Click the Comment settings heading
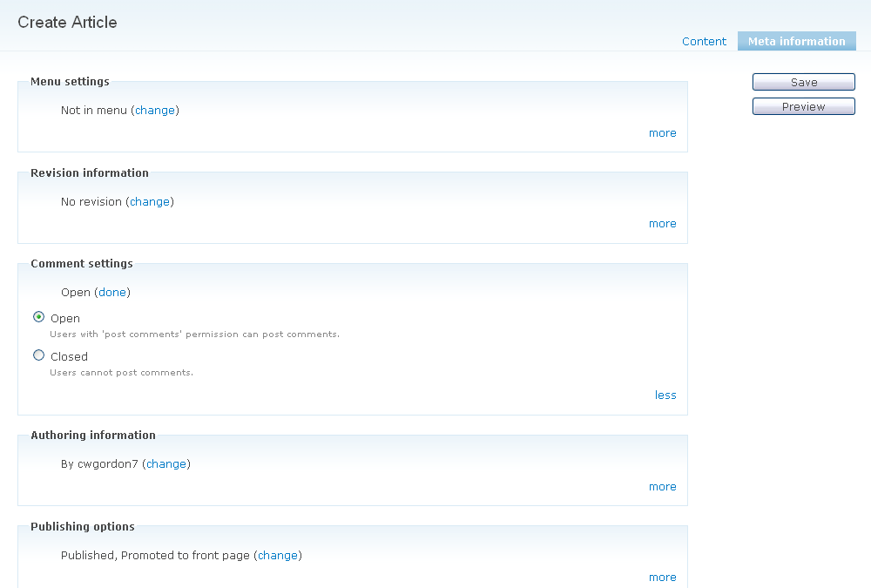This screenshot has width=871, height=588. click(x=81, y=263)
